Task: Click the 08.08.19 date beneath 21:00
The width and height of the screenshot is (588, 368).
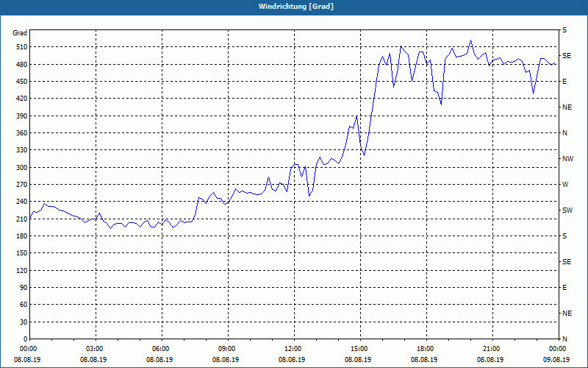Action: click(490, 360)
